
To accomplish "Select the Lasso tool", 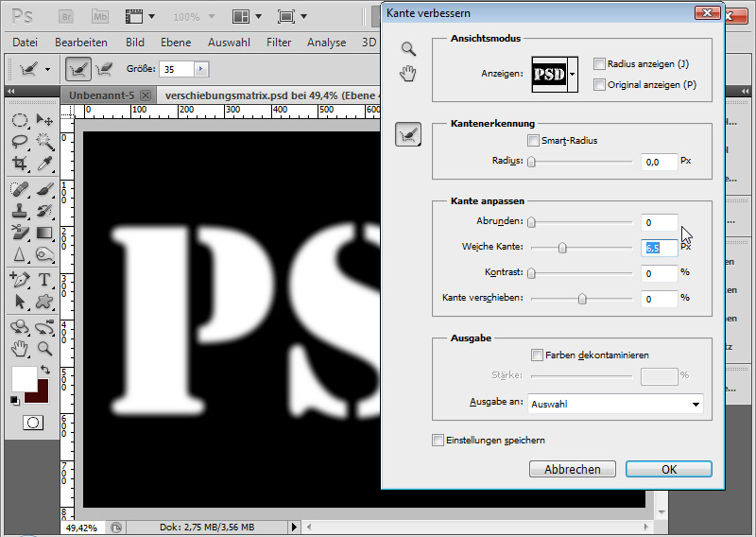I will (19, 141).
